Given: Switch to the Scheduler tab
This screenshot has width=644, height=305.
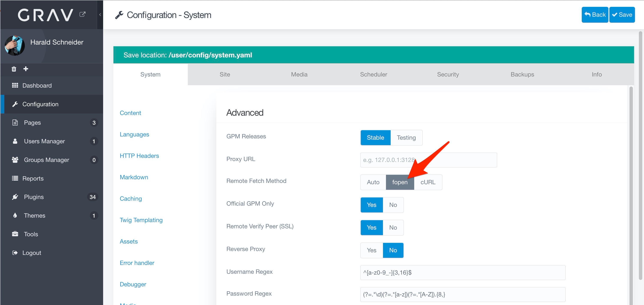Looking at the screenshot, I should (x=374, y=74).
